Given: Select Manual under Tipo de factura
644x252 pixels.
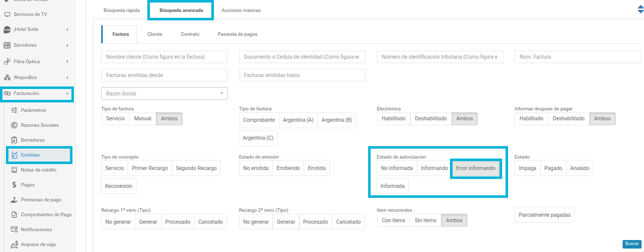Looking at the screenshot, I should pos(143,119).
